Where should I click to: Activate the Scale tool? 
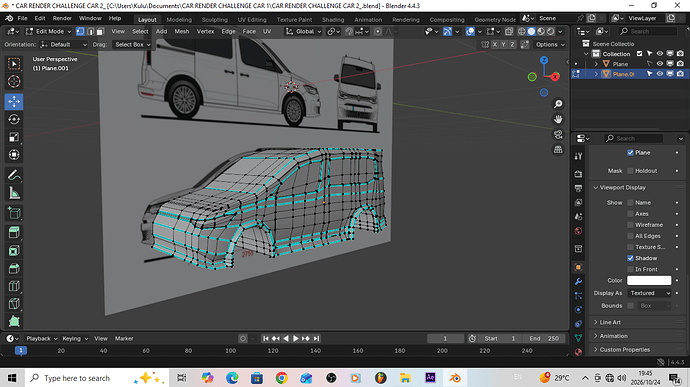(14, 137)
